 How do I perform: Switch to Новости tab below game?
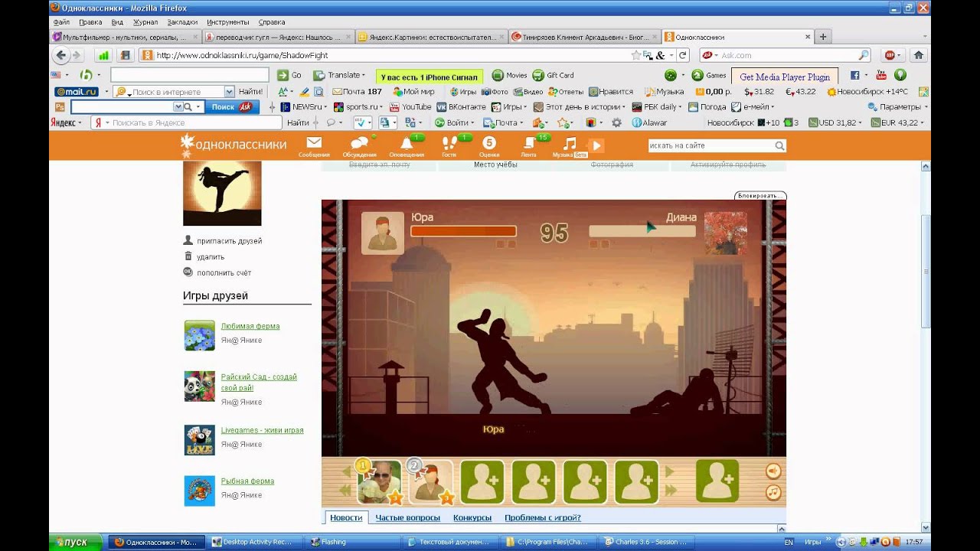tap(346, 517)
